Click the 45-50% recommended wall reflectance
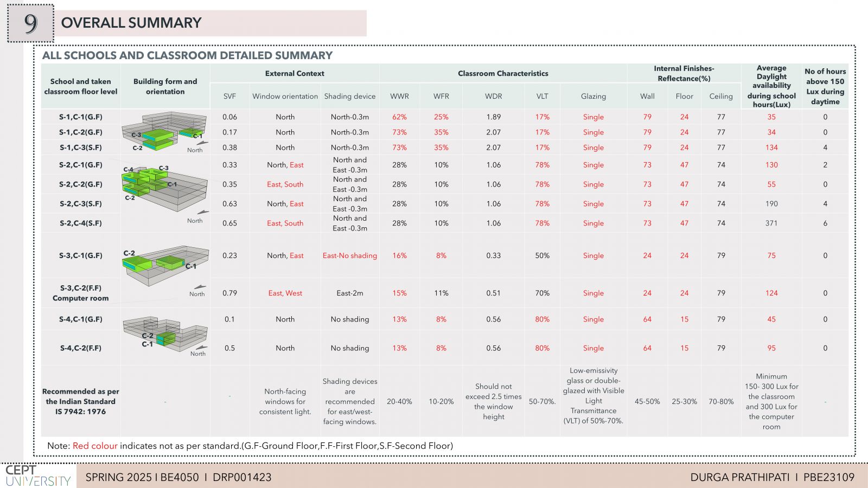Image resolution: width=868 pixels, height=488 pixels. (647, 401)
